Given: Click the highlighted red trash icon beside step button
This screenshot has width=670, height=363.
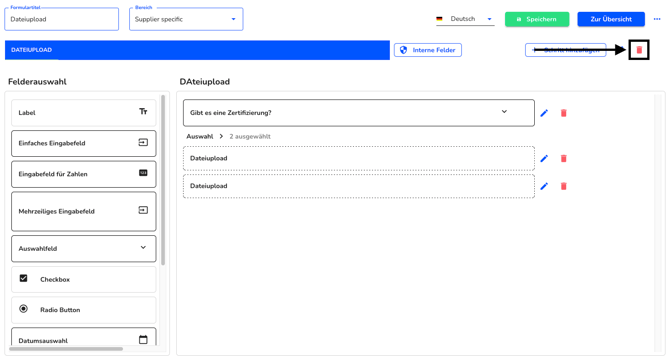Looking at the screenshot, I should pos(639,50).
